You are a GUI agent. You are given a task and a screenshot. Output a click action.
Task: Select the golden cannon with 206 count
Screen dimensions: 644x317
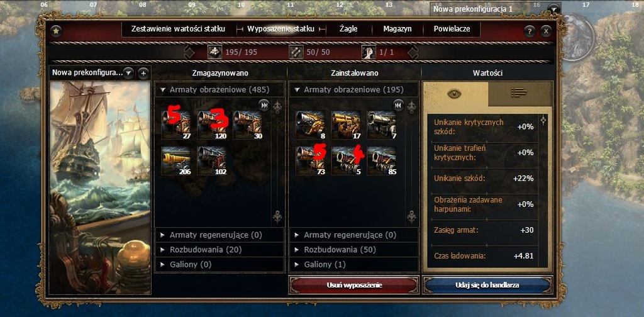(176, 160)
